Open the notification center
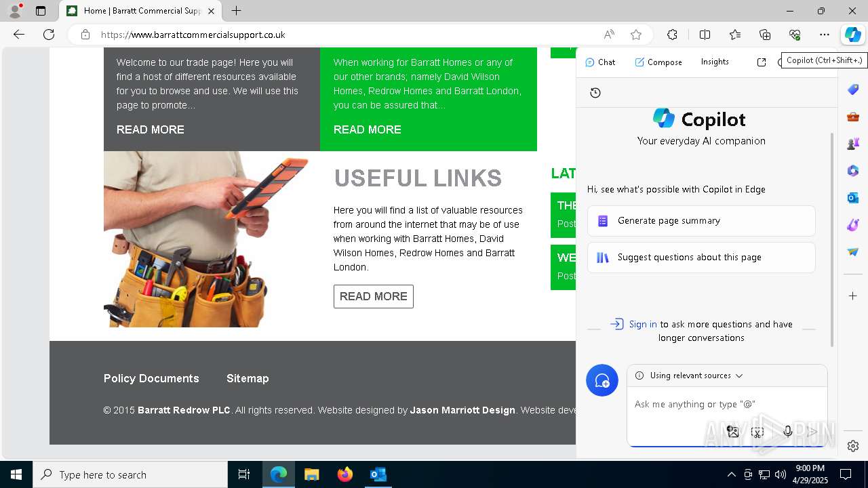The height and width of the screenshot is (488, 868). point(846,474)
